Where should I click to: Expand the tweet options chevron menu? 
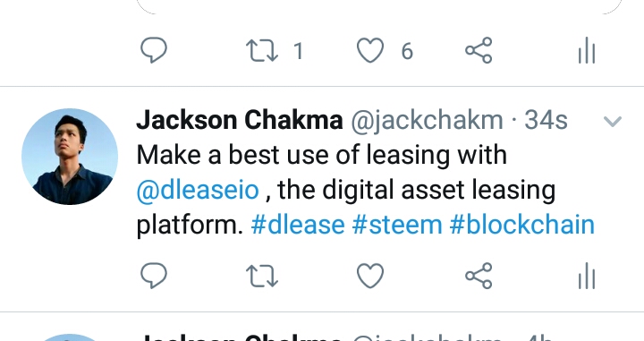pos(613,121)
